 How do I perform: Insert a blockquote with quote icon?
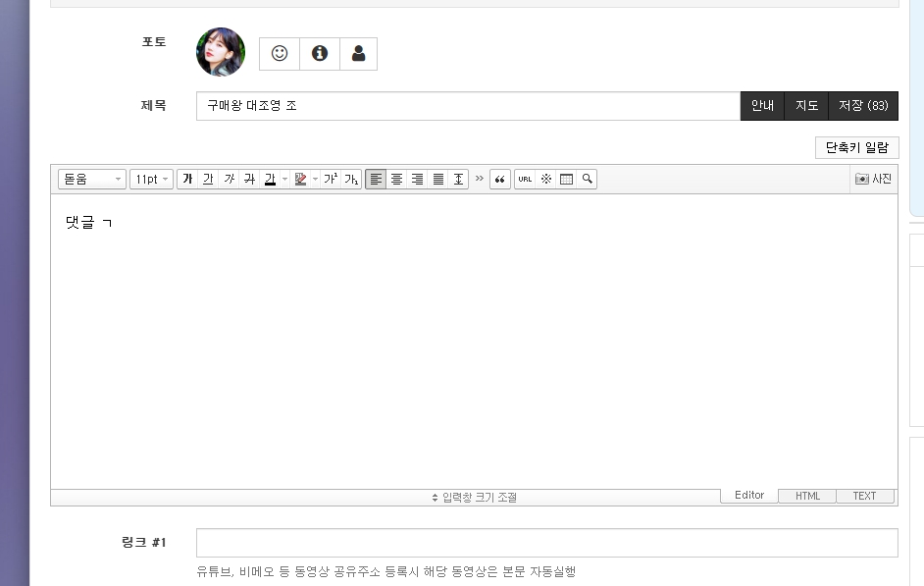(499, 180)
